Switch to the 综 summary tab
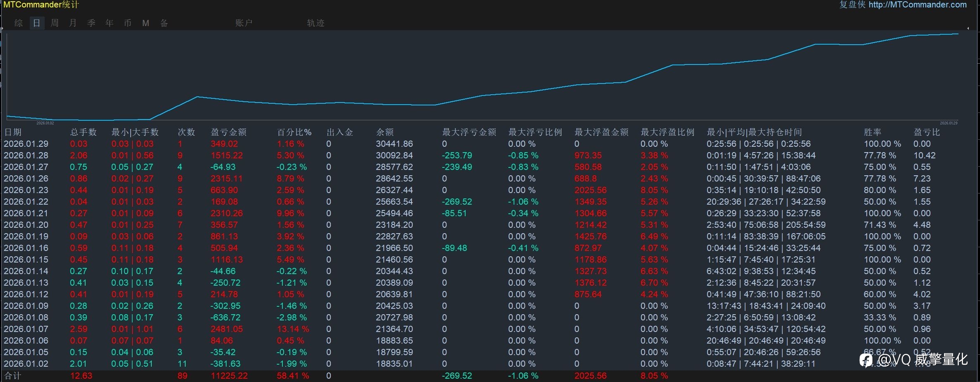The width and height of the screenshot is (980, 382). click(19, 23)
